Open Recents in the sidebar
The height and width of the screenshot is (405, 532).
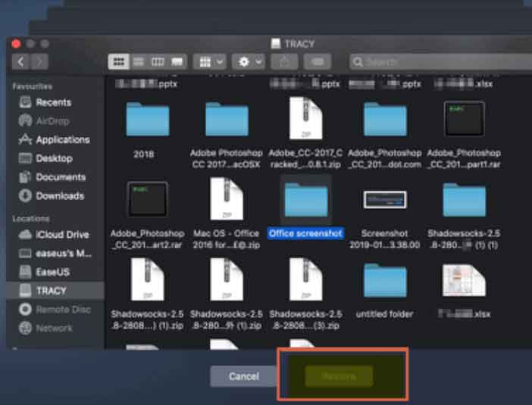[x=53, y=102]
